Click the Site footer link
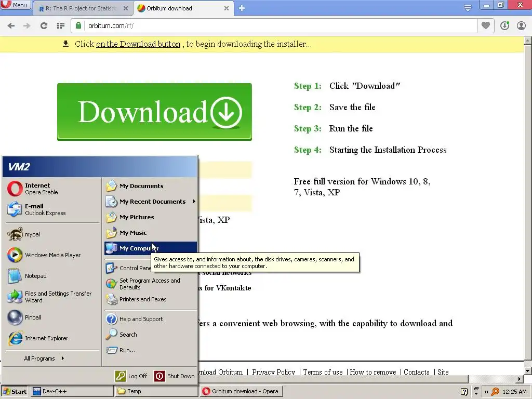 (443, 372)
